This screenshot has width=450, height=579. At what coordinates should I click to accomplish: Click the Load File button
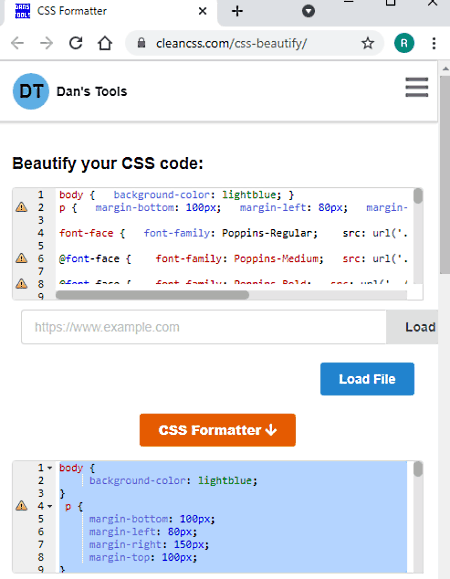[x=367, y=379]
